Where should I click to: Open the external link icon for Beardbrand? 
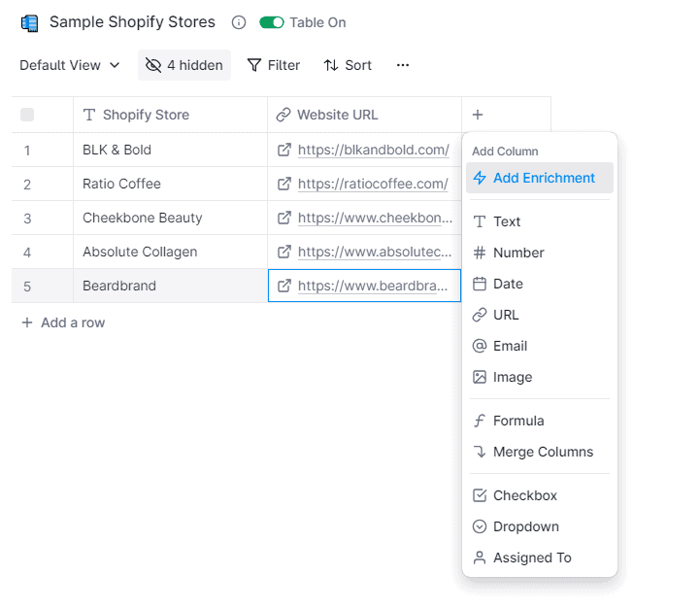click(x=284, y=286)
